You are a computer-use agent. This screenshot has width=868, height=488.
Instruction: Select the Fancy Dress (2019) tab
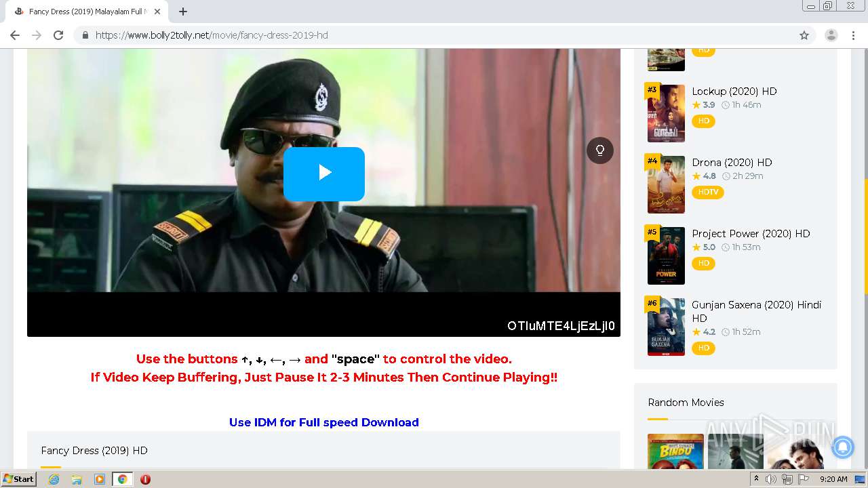pyautogui.click(x=87, y=12)
